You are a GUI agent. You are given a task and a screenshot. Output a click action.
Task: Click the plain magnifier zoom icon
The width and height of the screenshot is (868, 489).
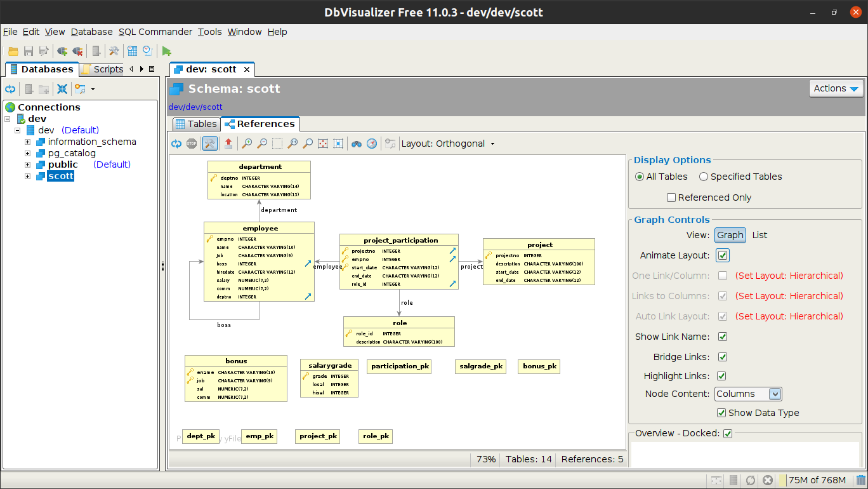click(x=308, y=144)
